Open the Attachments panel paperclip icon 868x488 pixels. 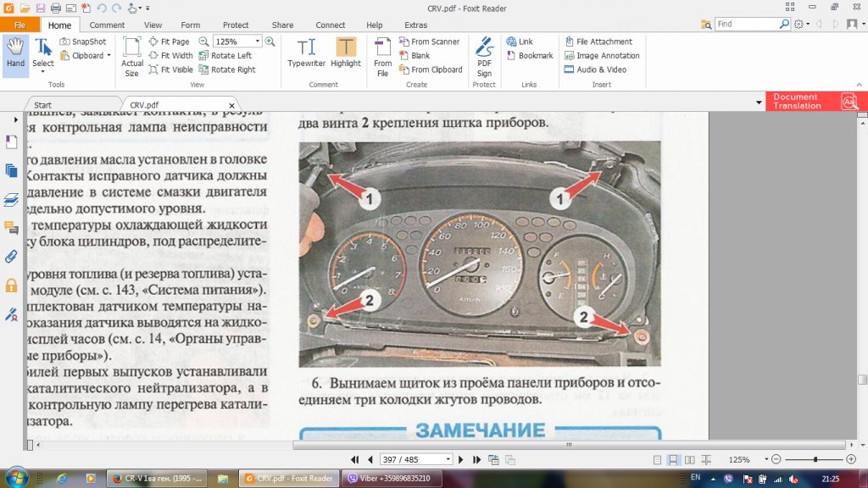[12, 256]
